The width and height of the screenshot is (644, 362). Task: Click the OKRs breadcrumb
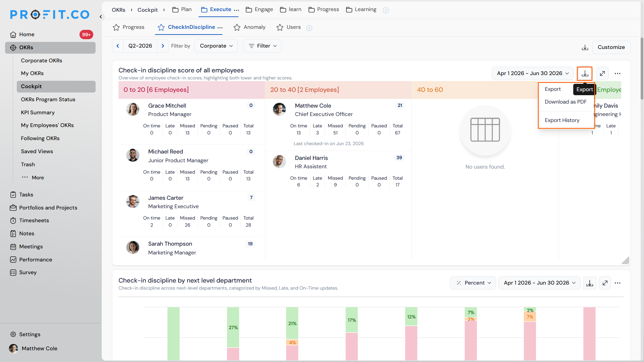[118, 10]
